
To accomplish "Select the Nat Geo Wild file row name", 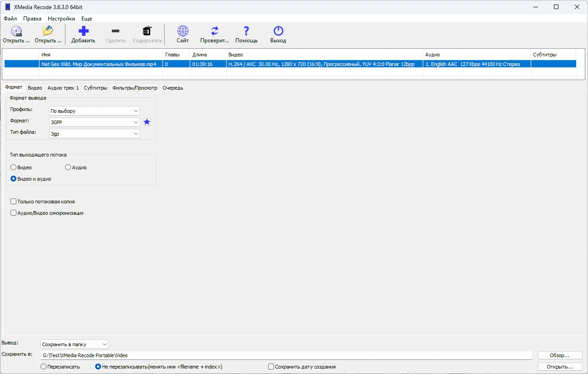I will point(99,64).
